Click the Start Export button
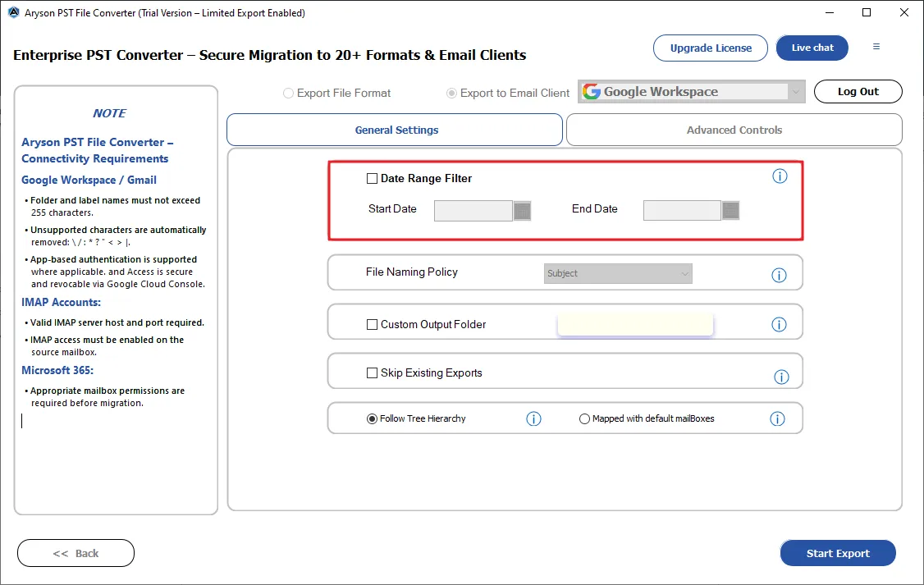 (x=838, y=553)
